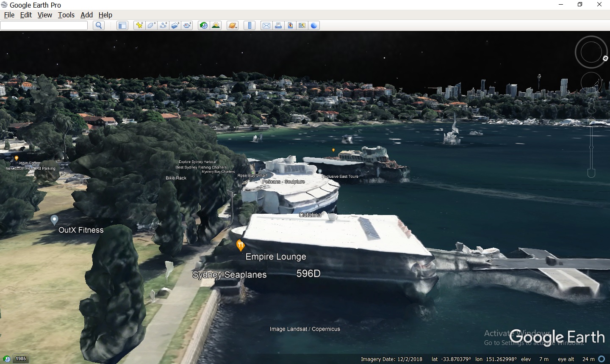610x364 pixels.
Task: Toggle sunlight across the landscape
Action: click(216, 25)
